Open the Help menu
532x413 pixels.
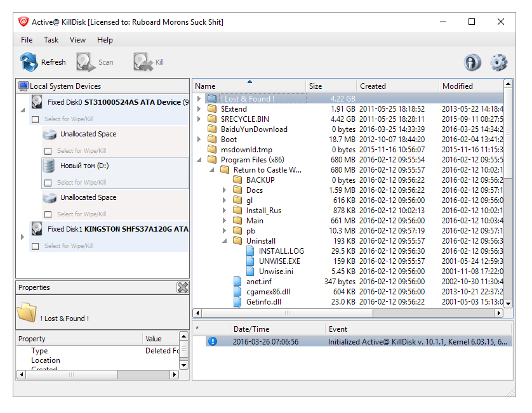(x=105, y=40)
